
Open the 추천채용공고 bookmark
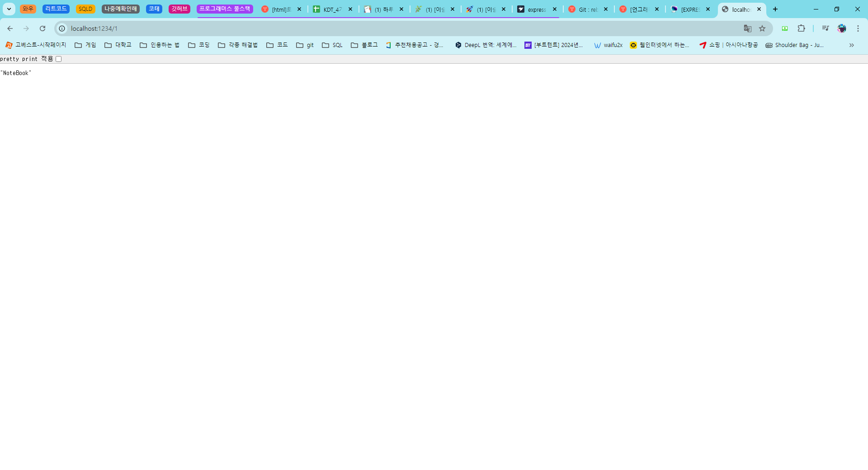point(415,45)
